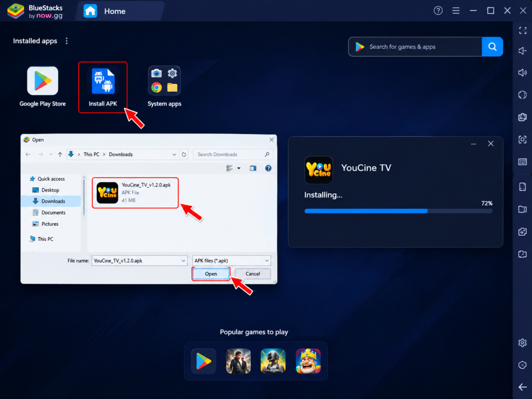Viewport: 532px width, 399px height.
Task: Select Quick access in navigation pane
Action: [47, 179]
